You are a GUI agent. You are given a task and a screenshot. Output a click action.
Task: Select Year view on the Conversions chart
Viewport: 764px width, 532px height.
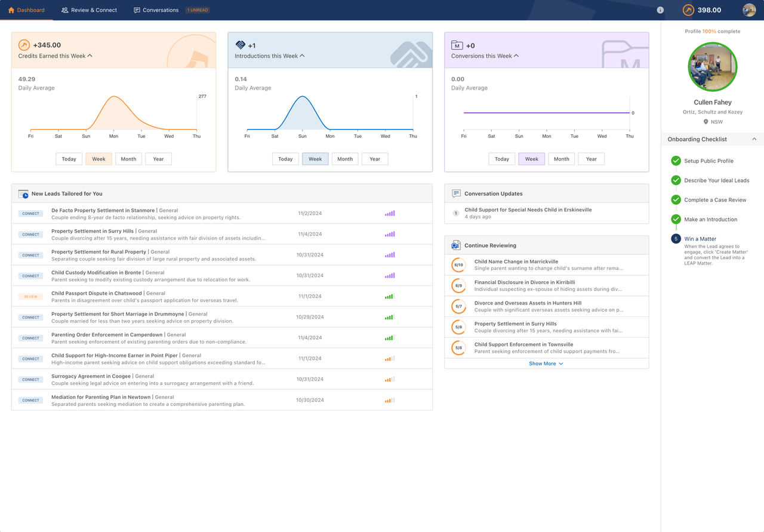[x=591, y=158]
